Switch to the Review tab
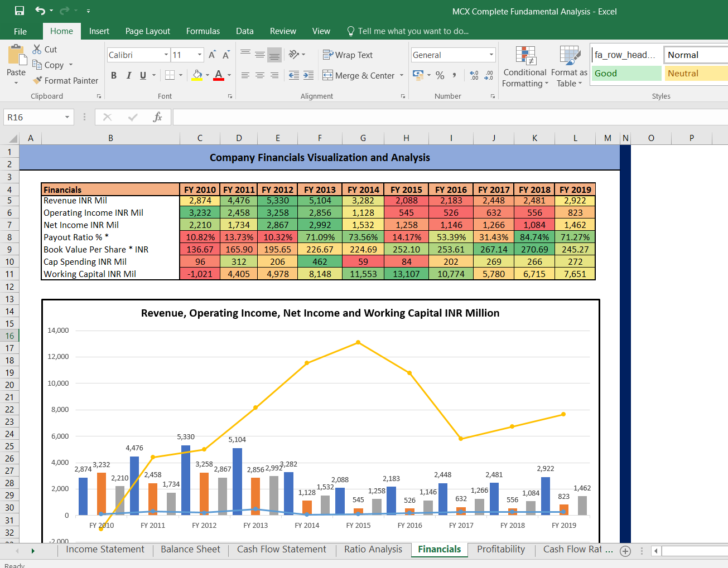This screenshot has height=568, width=728. [x=283, y=31]
